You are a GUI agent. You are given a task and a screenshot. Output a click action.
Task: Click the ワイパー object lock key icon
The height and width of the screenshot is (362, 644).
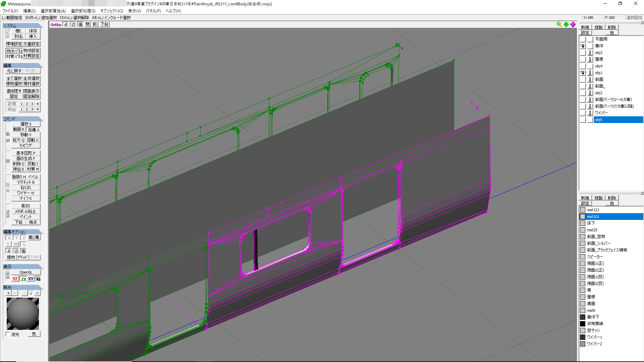590,113
